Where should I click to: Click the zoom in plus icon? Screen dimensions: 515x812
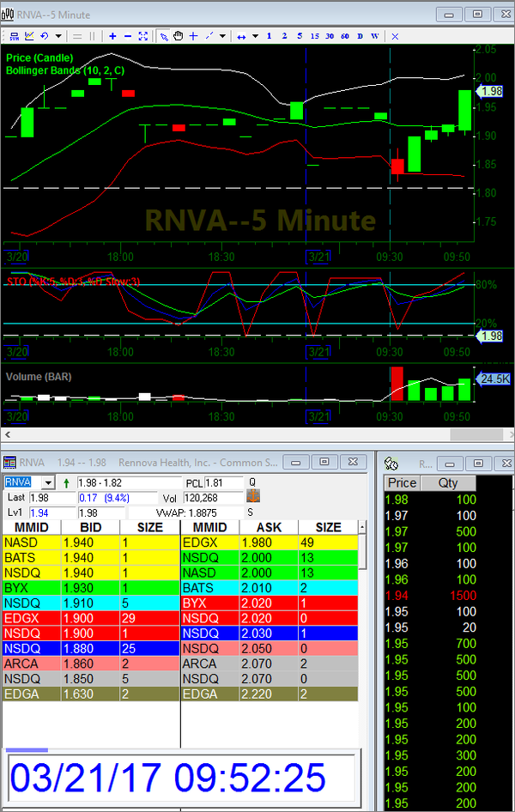112,36
